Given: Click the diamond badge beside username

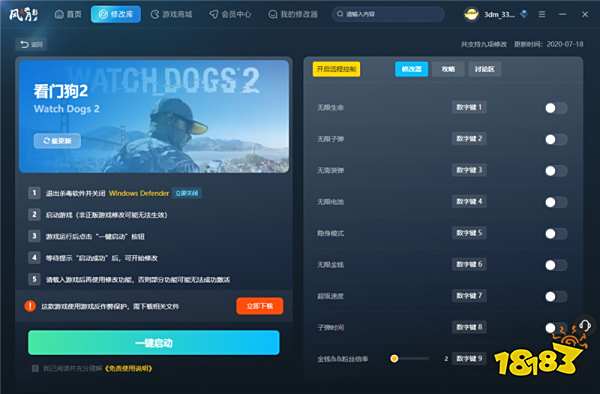Looking at the screenshot, I should click(524, 14).
